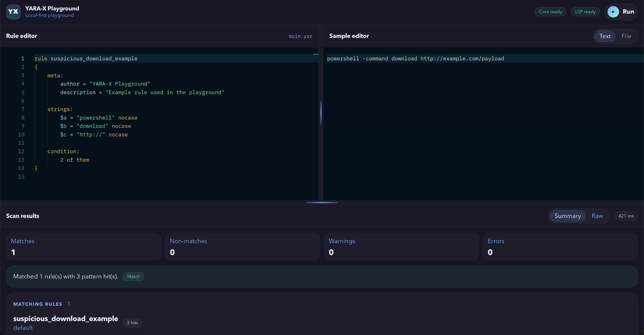Show the Summary results view
644x335 pixels.
coord(567,216)
